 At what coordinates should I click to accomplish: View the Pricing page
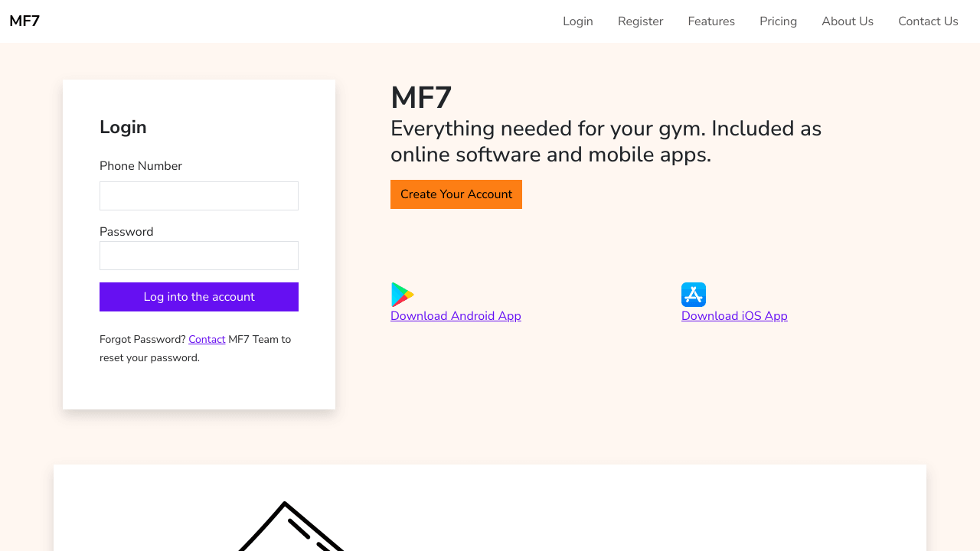tap(778, 21)
